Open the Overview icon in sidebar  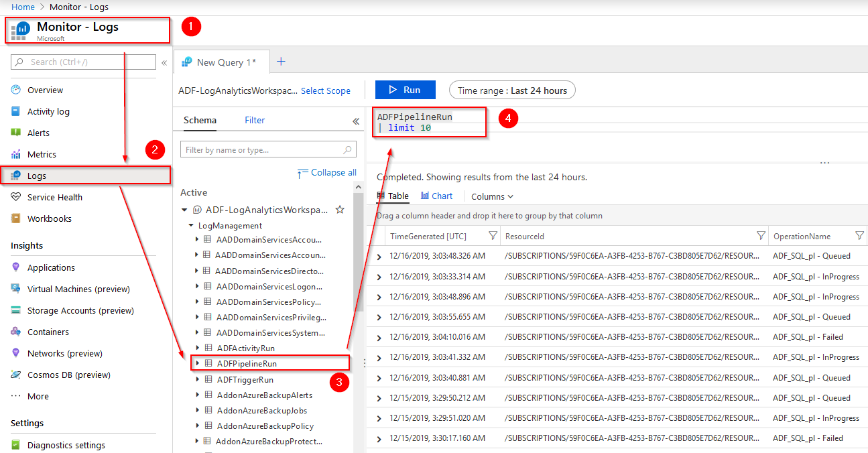coord(16,90)
